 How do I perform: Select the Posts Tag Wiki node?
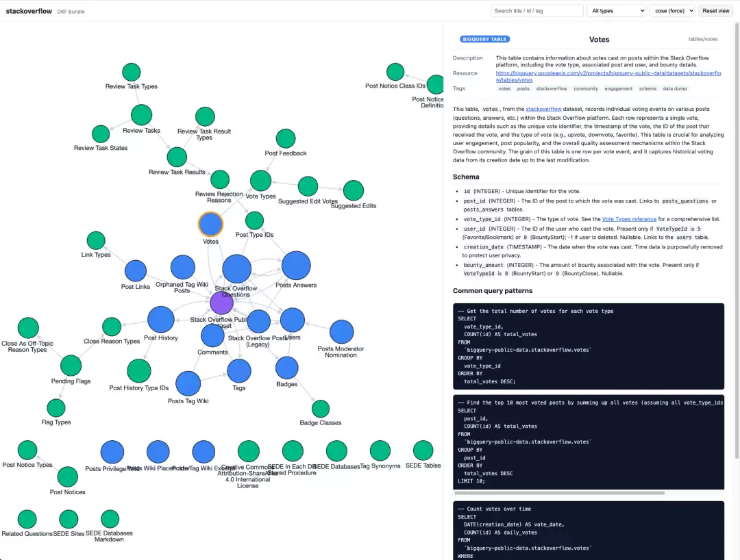click(x=188, y=383)
